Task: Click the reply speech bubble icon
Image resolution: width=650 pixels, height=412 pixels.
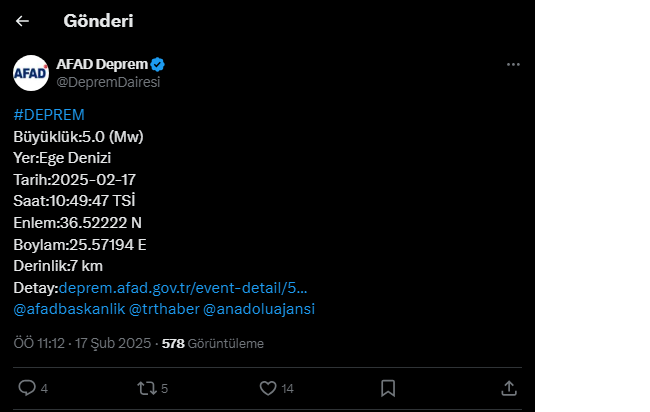Action: click(27, 388)
